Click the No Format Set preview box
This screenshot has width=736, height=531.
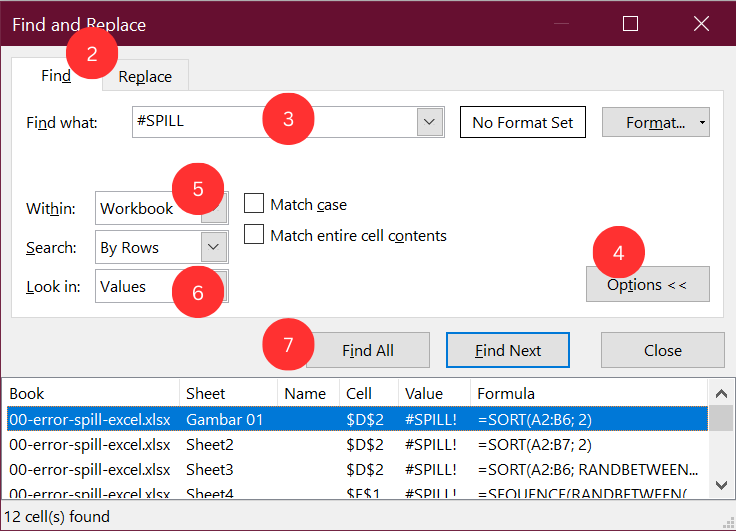(x=522, y=122)
